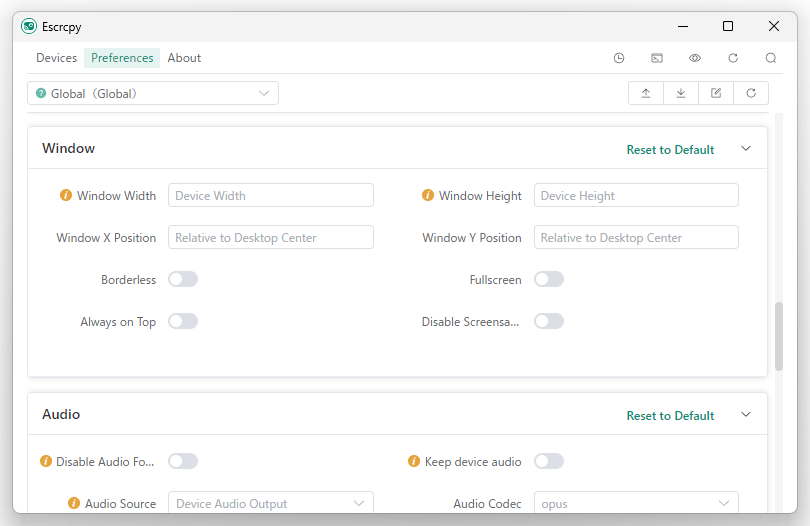Screen dimensions: 810x526
Task: Reset Audio settings to default
Action: 670,416
